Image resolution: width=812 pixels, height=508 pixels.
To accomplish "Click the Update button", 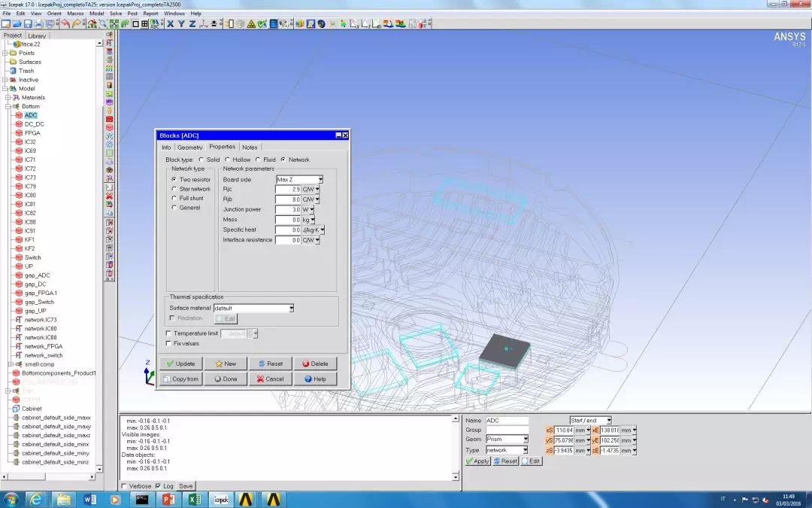I will pos(180,364).
